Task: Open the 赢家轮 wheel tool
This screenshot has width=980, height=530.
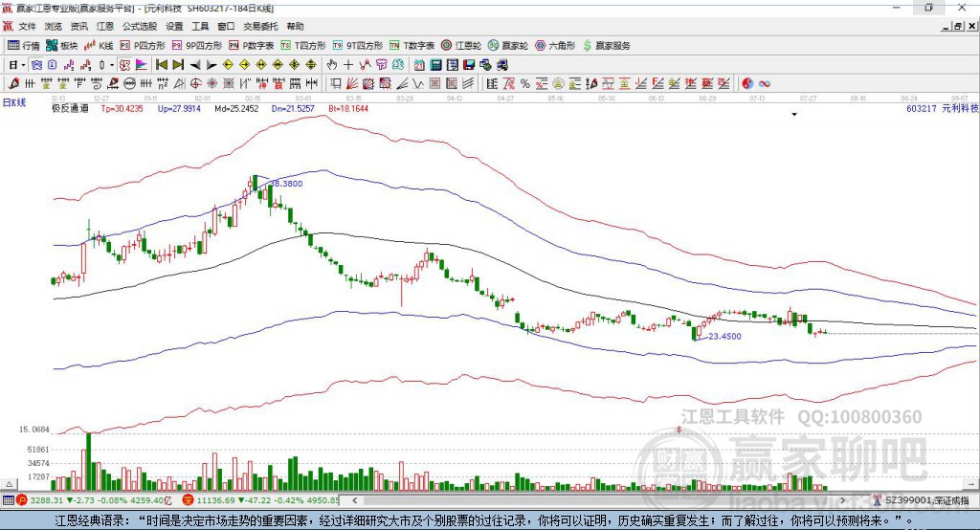Action: [x=508, y=46]
